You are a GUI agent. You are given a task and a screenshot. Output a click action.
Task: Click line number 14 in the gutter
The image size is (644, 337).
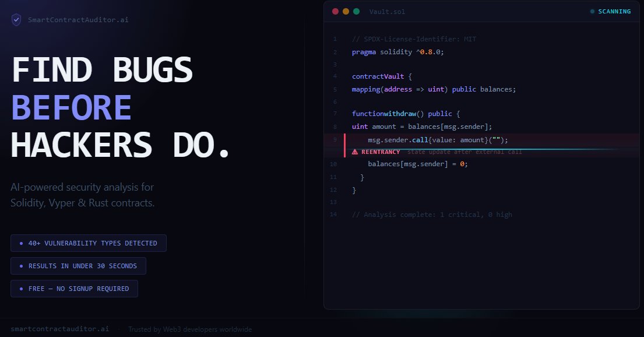(x=333, y=214)
